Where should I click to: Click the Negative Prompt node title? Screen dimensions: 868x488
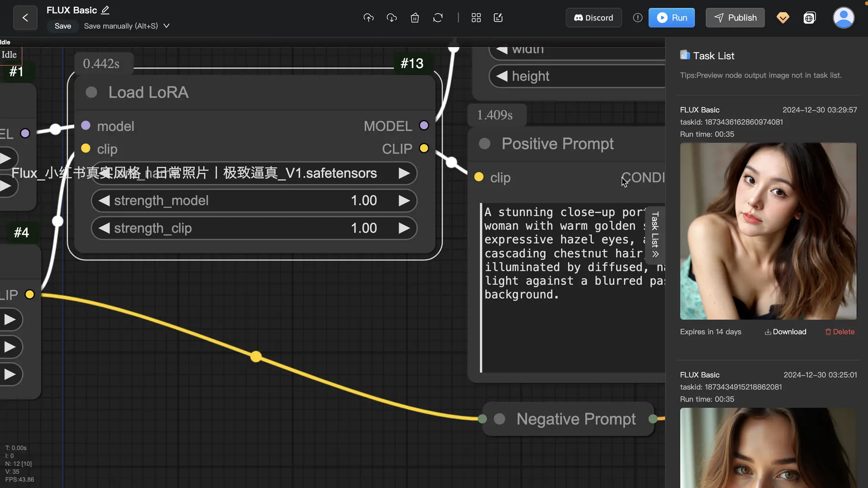coord(576,419)
